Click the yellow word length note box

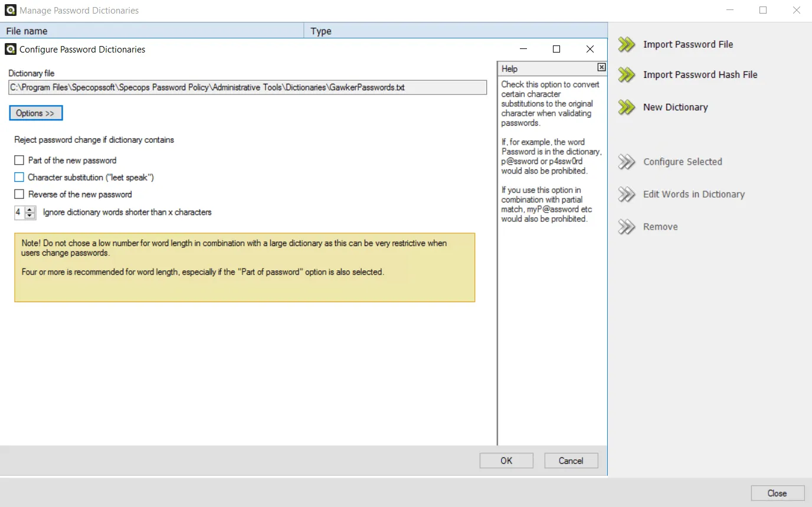245,267
